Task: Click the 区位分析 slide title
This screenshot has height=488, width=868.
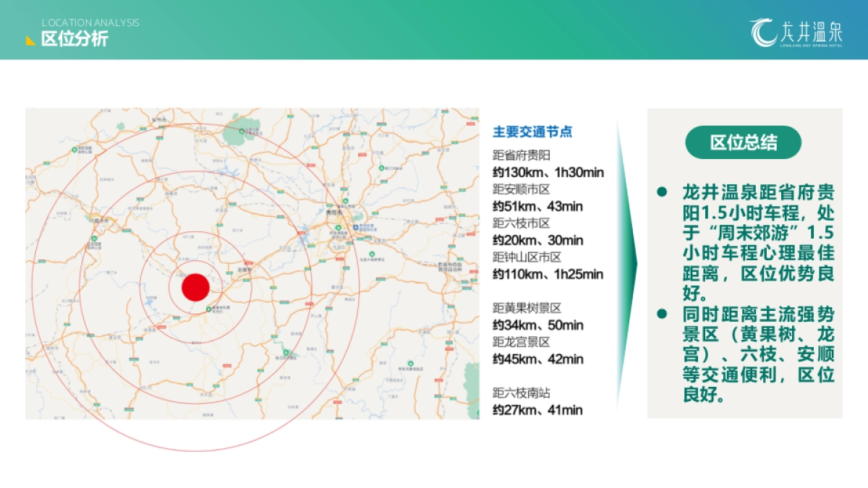Action: coord(75,39)
